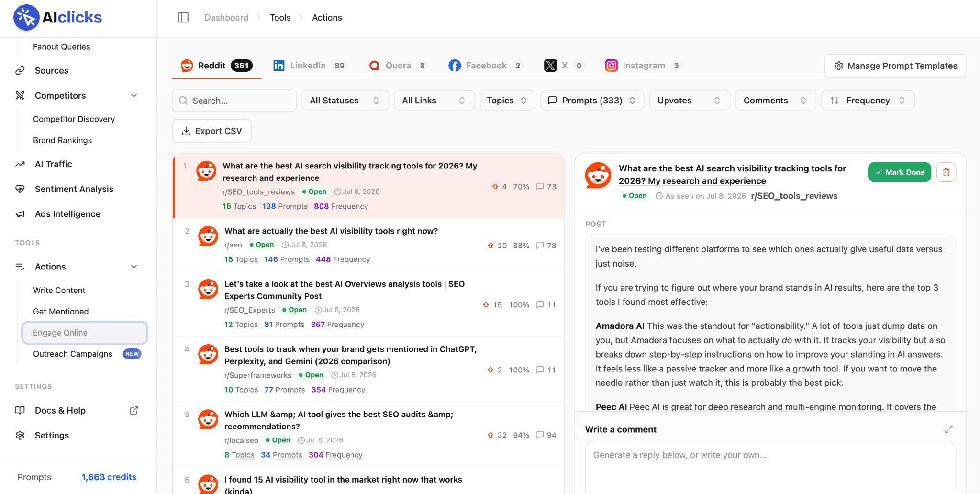Click the Reddit avatar in the post detail header
Screen dimensions: 980x494
[598, 175]
